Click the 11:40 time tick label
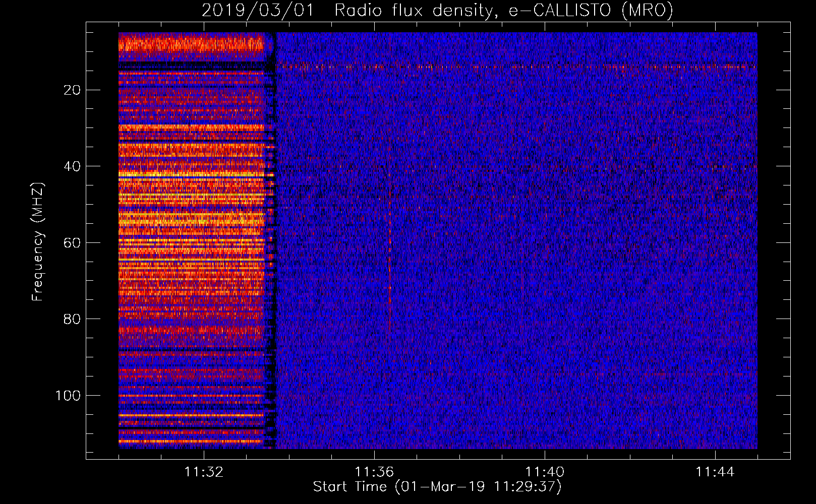 coord(545,472)
